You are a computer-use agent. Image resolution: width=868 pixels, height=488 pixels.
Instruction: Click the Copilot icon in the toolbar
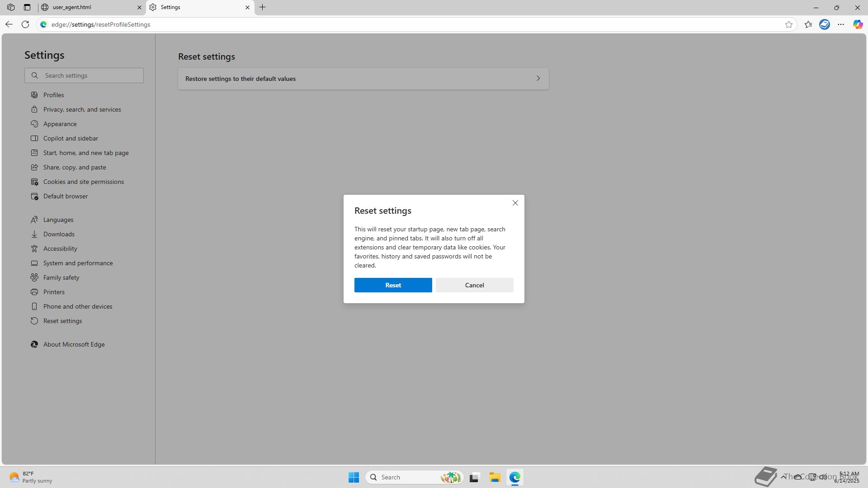tap(858, 24)
